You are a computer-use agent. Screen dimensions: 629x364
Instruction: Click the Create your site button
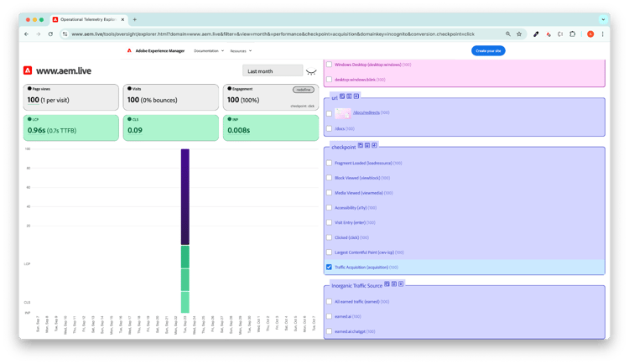coord(488,51)
